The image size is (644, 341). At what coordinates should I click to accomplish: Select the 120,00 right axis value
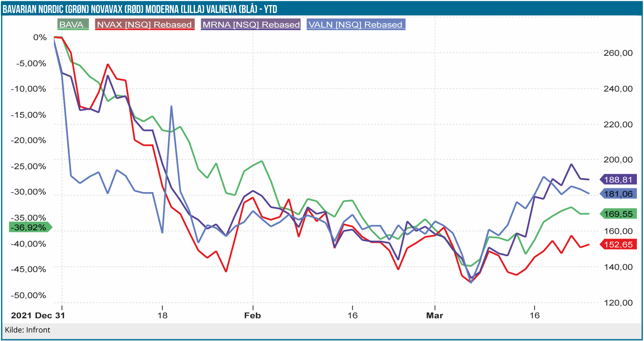pyautogui.click(x=618, y=302)
